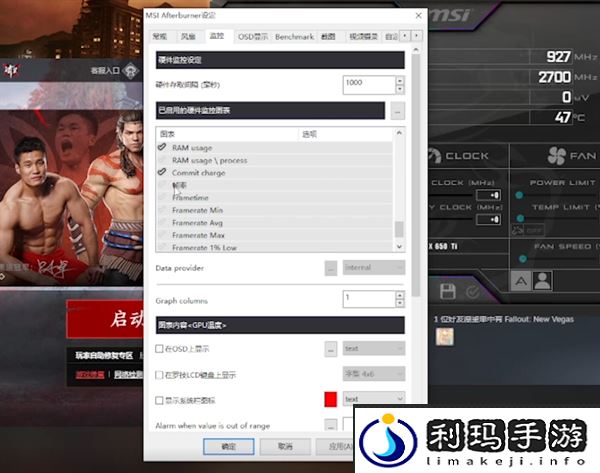Click the graph list scroll-up arrow
Image resolution: width=600 pixels, height=473 pixels.
(x=399, y=133)
